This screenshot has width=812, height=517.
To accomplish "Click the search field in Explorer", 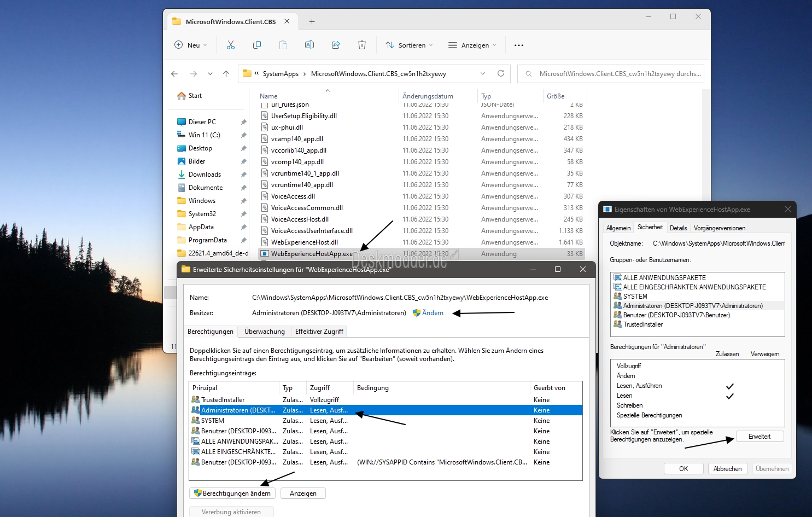I will pos(611,73).
